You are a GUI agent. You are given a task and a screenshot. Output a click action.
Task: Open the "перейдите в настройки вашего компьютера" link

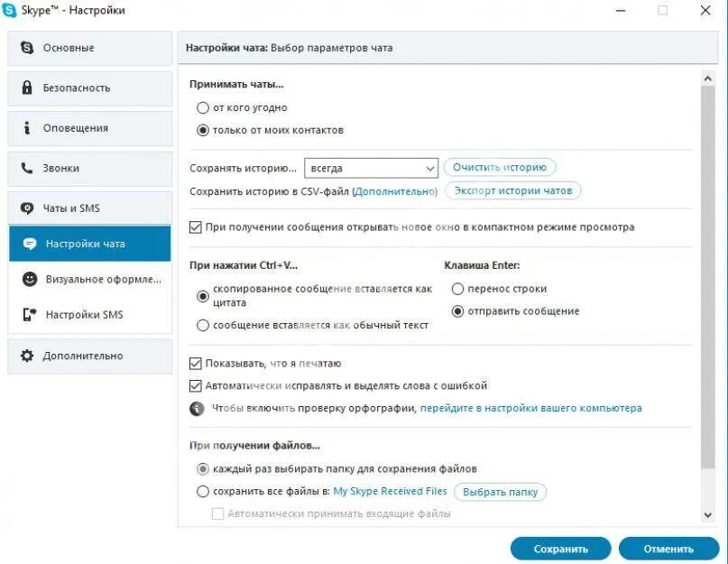(531, 408)
